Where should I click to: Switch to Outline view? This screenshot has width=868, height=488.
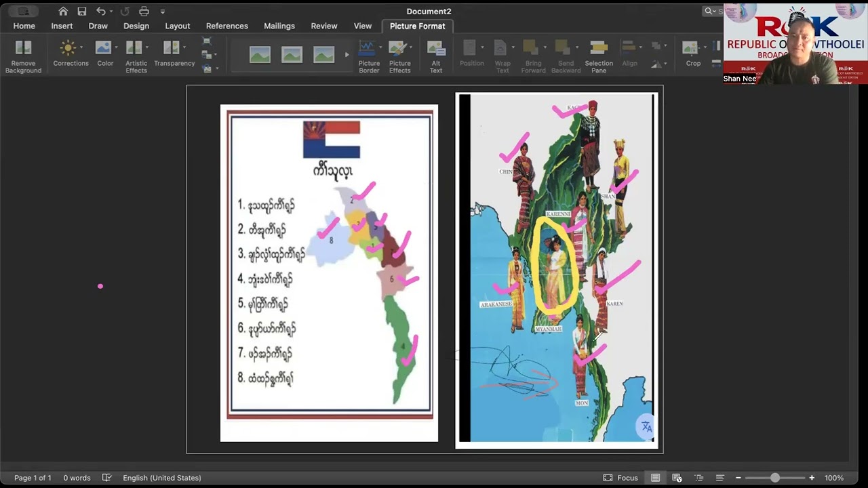699,478
